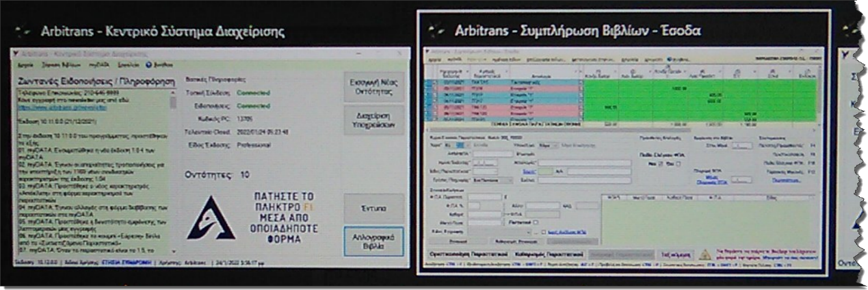868x290 pixels.
Task: Click the large Arbitrans eagle logo
Action: [213, 217]
